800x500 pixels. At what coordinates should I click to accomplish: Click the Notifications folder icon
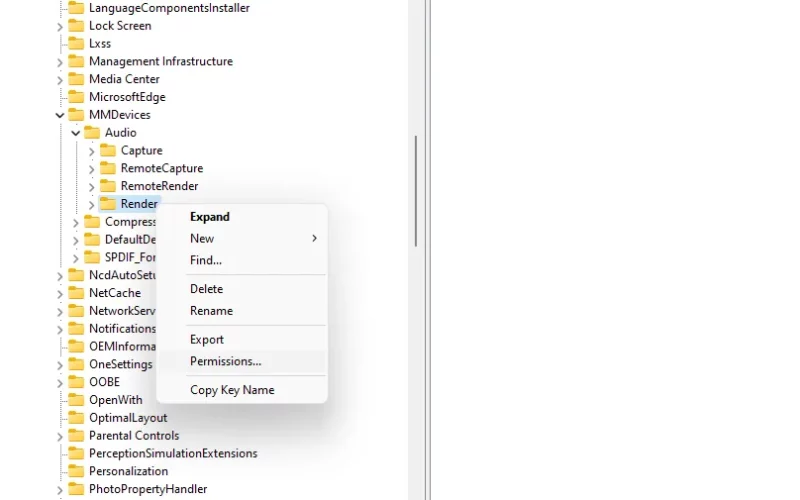point(76,328)
